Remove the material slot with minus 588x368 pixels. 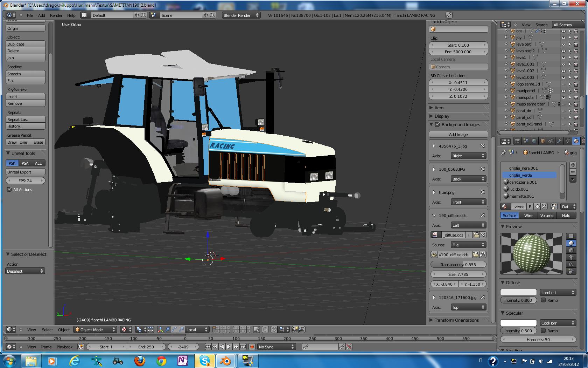(x=573, y=172)
